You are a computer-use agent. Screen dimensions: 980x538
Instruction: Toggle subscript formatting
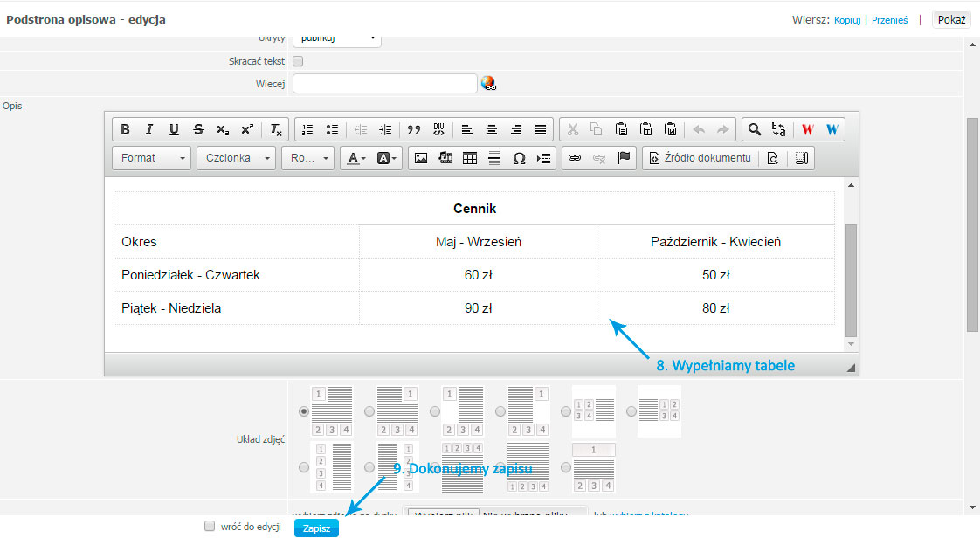click(x=223, y=129)
